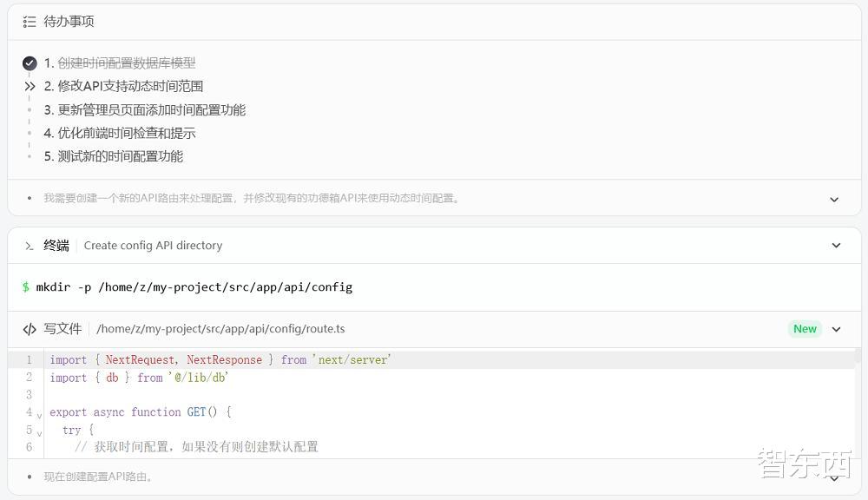The width and height of the screenshot is (868, 500).
Task: Mark task 5 测试新的时间配置功能 as complete
Action: 28,156
